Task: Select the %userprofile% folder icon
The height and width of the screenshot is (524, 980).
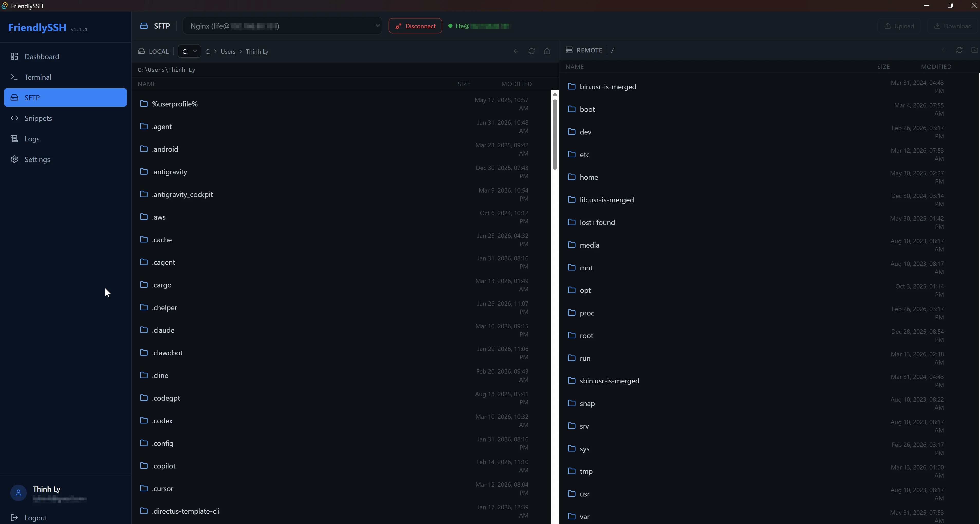Action: tap(143, 104)
